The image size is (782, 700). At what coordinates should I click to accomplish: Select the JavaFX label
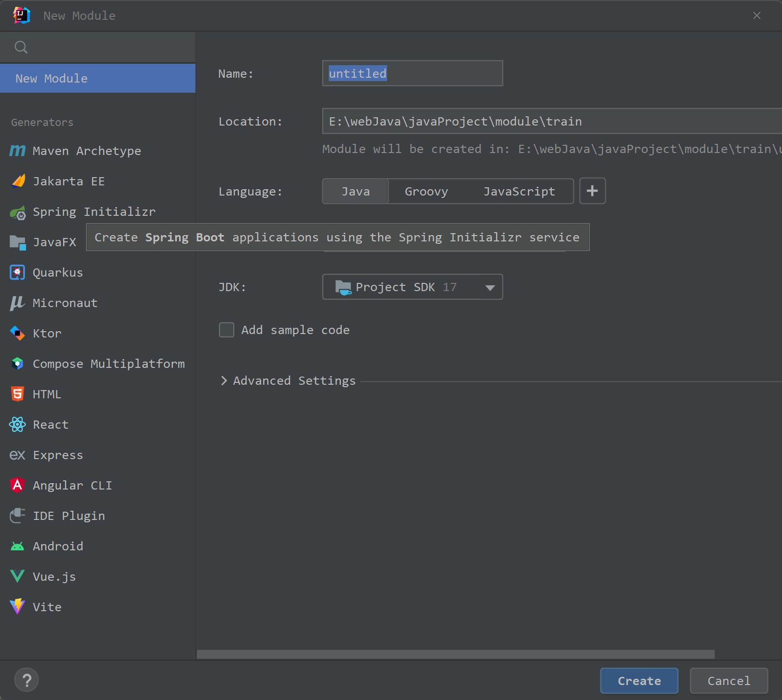55,242
